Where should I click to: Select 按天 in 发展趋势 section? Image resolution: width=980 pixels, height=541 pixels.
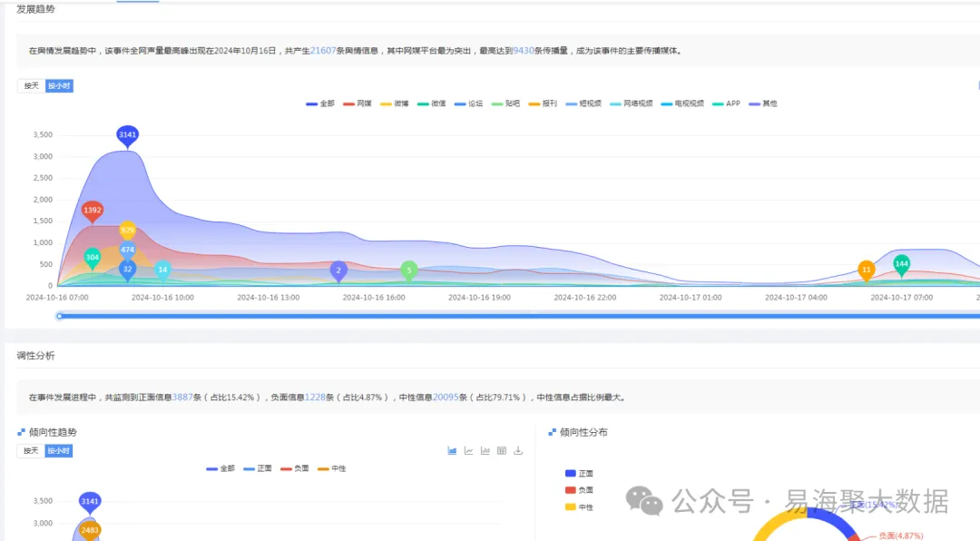[x=31, y=85]
